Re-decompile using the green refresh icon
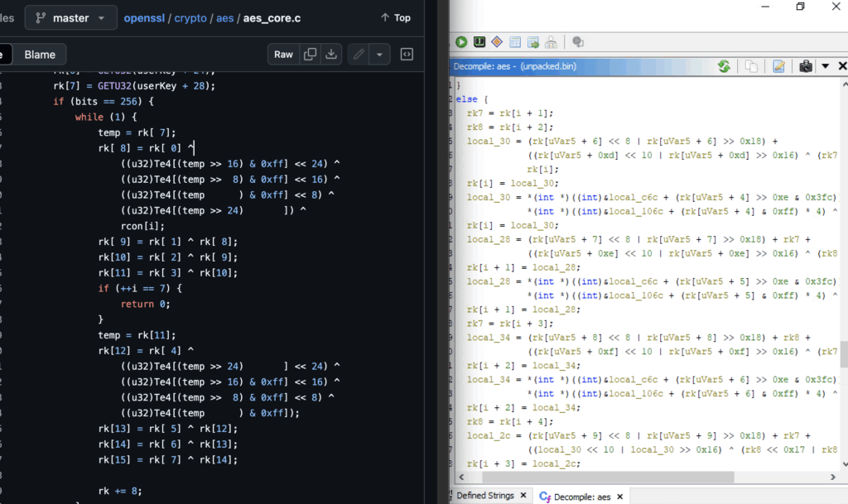Image resolution: width=848 pixels, height=504 pixels. click(724, 66)
